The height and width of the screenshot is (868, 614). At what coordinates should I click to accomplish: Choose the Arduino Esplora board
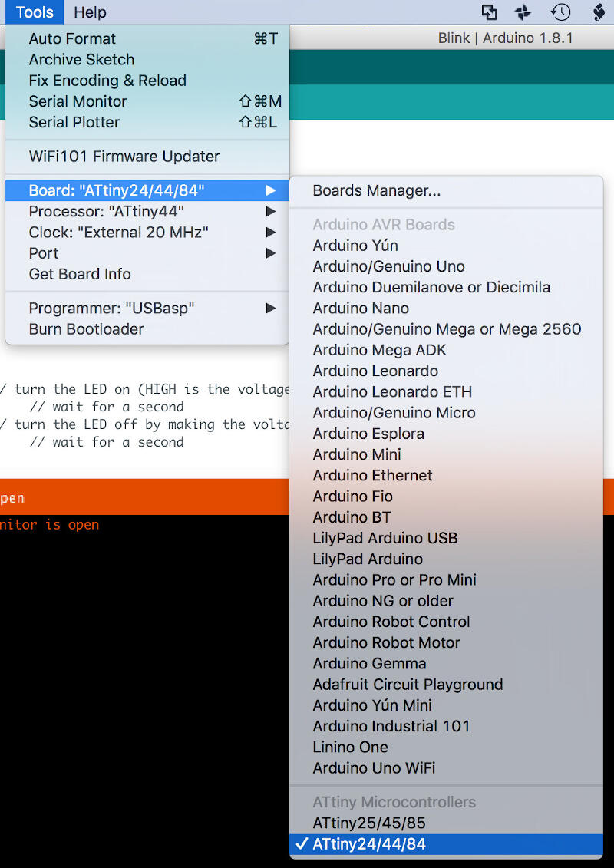tap(446, 434)
